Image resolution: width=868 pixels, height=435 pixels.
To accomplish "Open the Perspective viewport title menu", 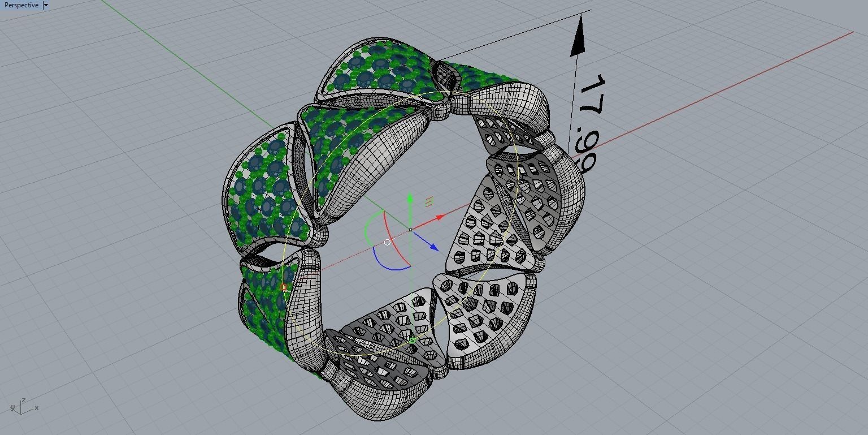I will 21,5.
